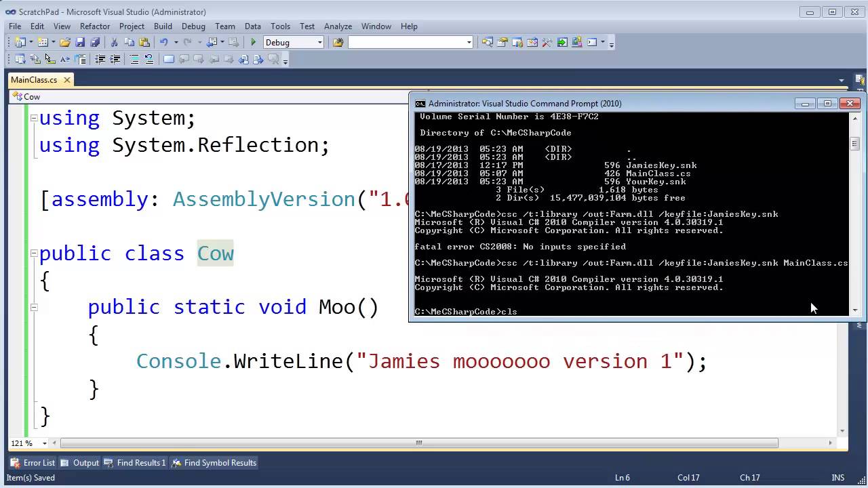The width and height of the screenshot is (868, 488).
Task: Click the 'INS' status bar indicator
Action: point(838,478)
